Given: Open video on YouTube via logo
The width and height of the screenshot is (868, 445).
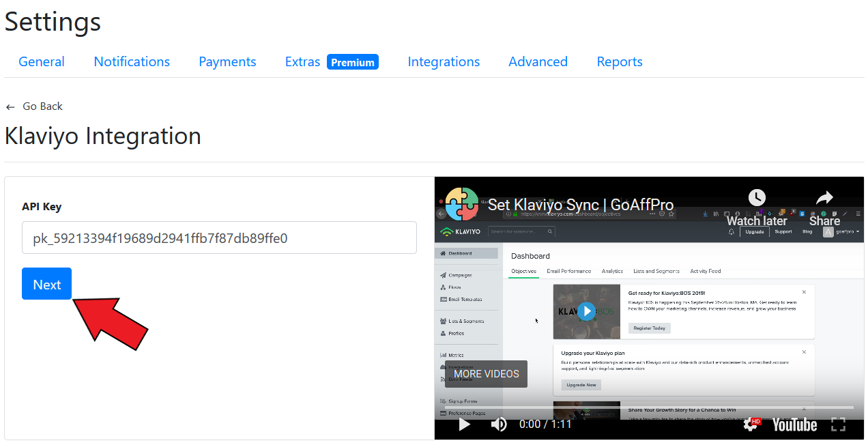Looking at the screenshot, I should tap(794, 425).
